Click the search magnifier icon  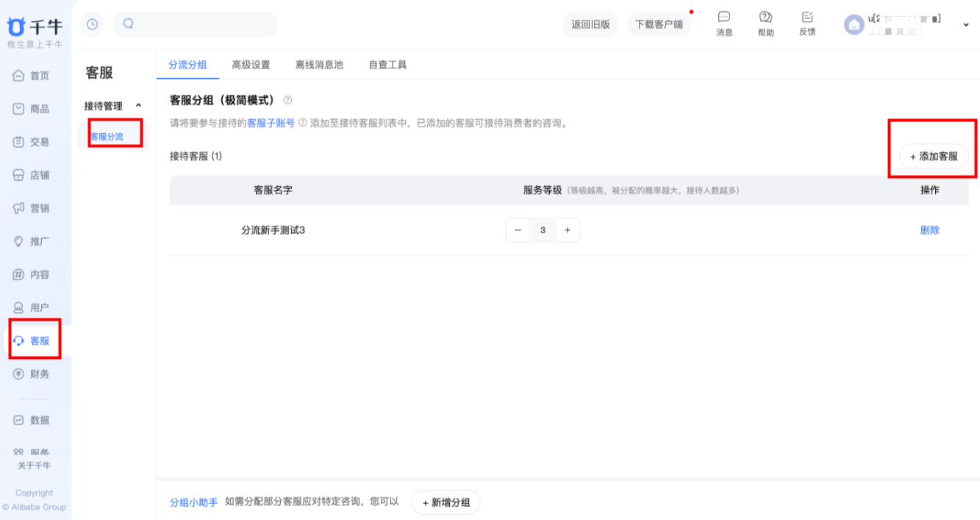(129, 24)
